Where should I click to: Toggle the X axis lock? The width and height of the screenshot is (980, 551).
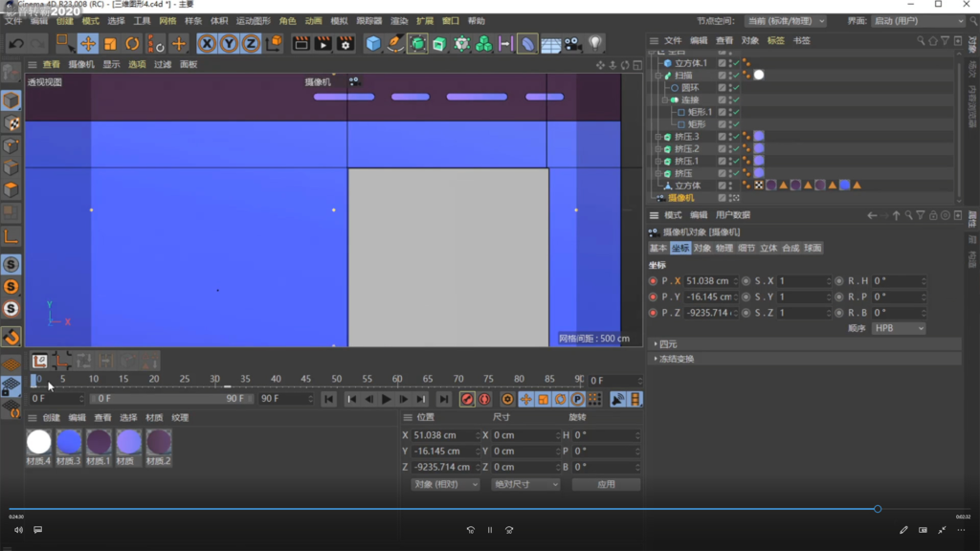point(207,44)
